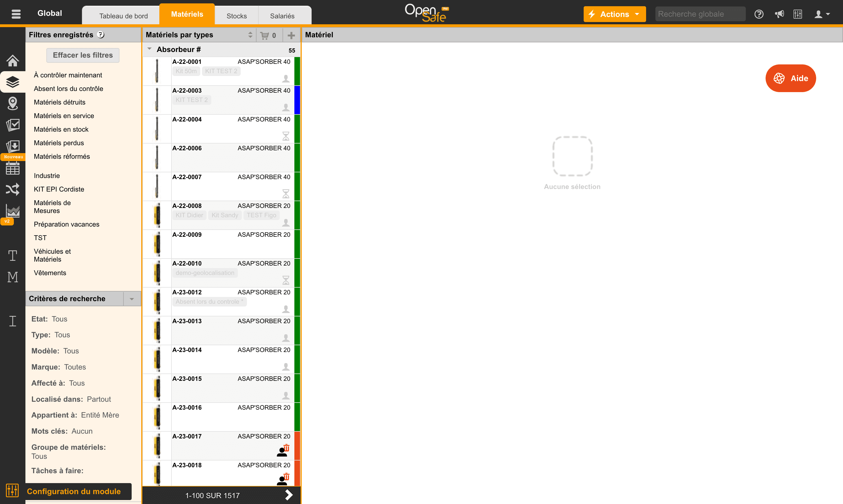Apply the Préparation vacances filter
The width and height of the screenshot is (843, 504).
[67, 224]
